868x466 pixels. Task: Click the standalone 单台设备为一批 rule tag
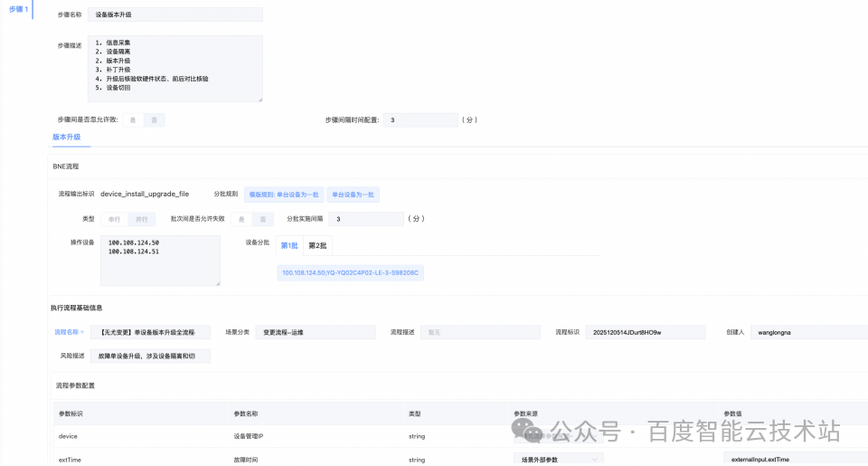353,195
